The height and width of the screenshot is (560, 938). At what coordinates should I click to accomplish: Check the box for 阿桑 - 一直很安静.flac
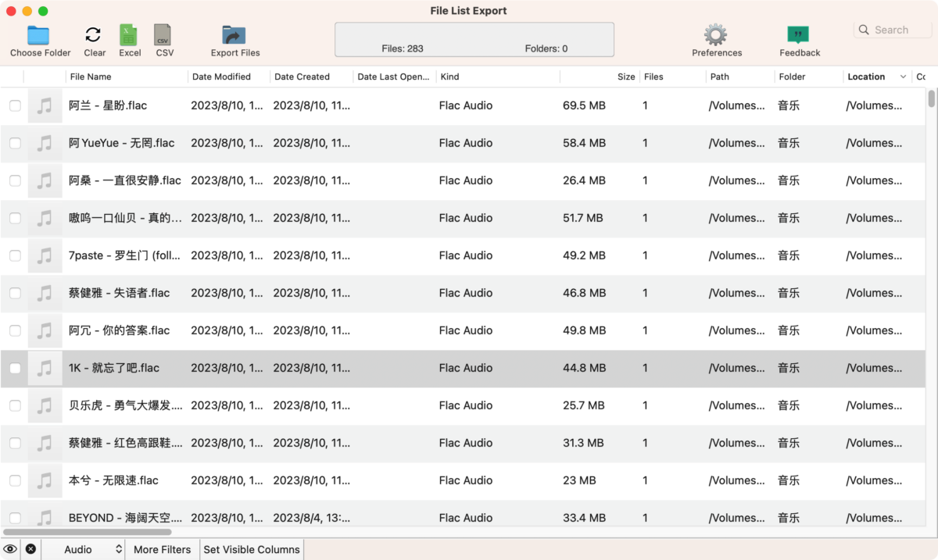[15, 180]
